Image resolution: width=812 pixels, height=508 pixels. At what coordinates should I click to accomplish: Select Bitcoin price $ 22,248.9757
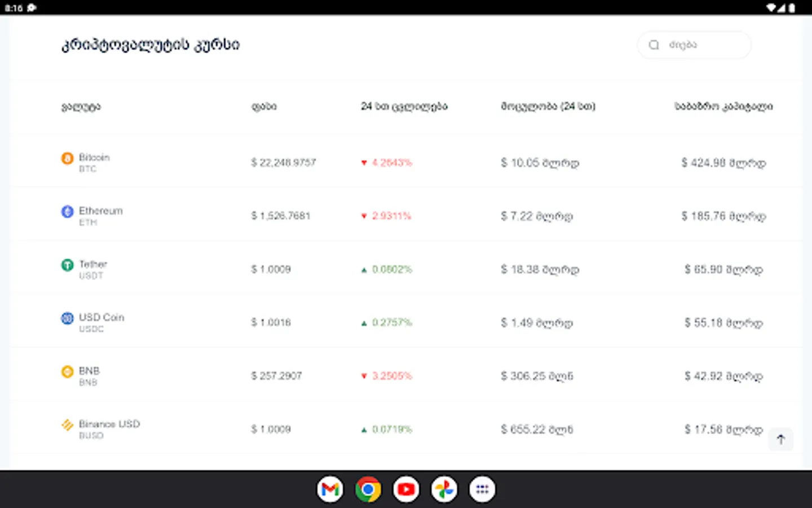click(x=284, y=163)
